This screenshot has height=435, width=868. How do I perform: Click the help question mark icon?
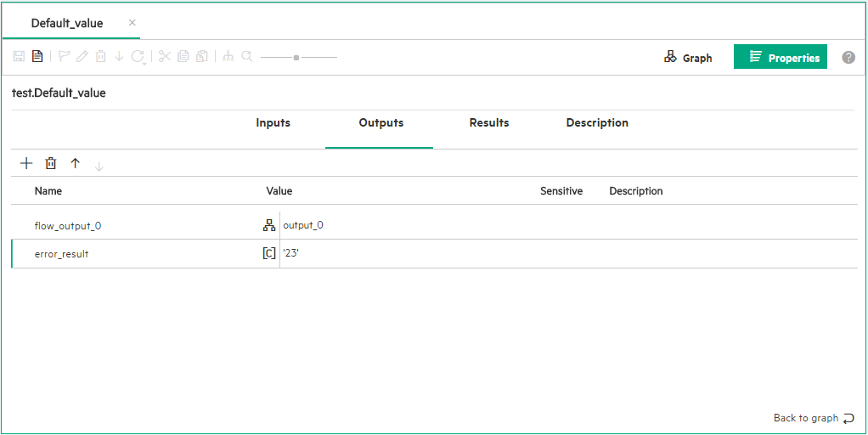pyautogui.click(x=848, y=58)
